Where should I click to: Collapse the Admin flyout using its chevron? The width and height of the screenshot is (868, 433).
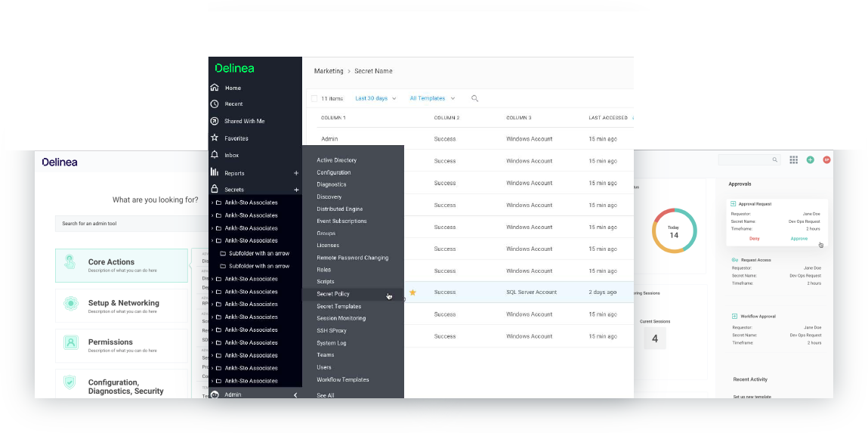[x=295, y=394]
